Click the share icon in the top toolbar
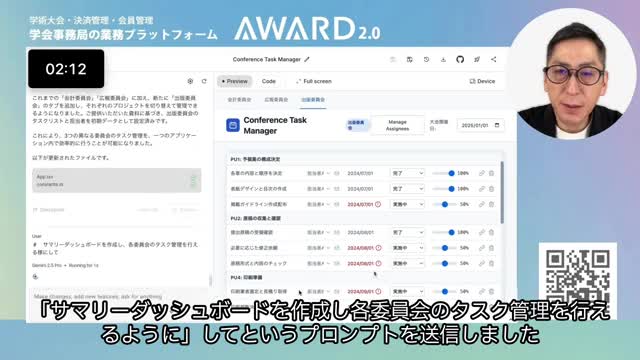 pos(493,59)
